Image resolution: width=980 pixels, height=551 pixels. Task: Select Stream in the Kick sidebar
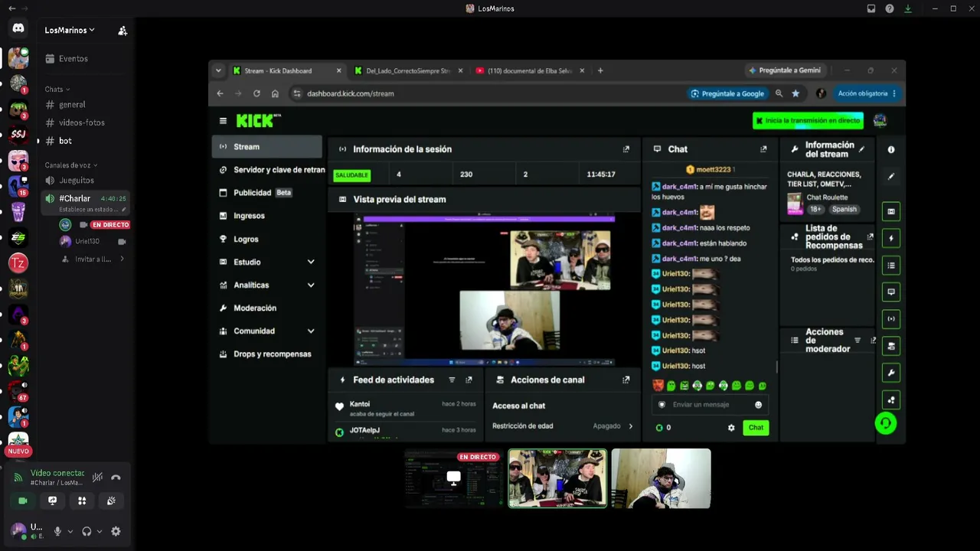pyautogui.click(x=267, y=147)
